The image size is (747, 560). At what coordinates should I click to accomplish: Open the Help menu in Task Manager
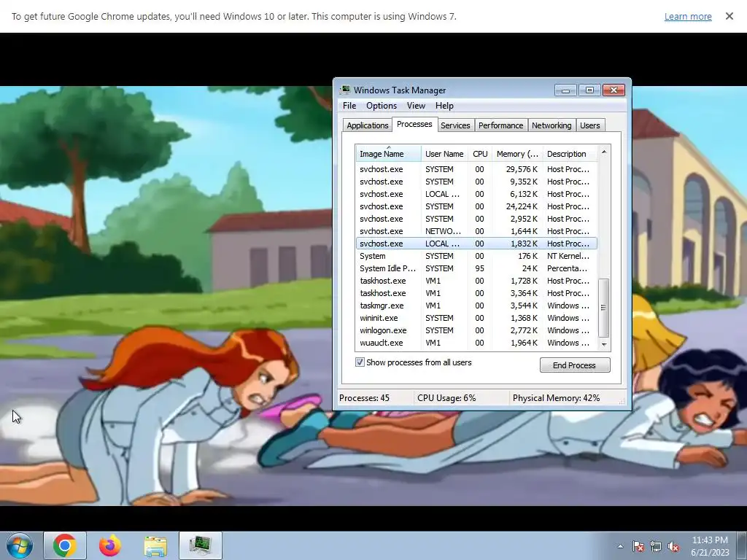444,106
